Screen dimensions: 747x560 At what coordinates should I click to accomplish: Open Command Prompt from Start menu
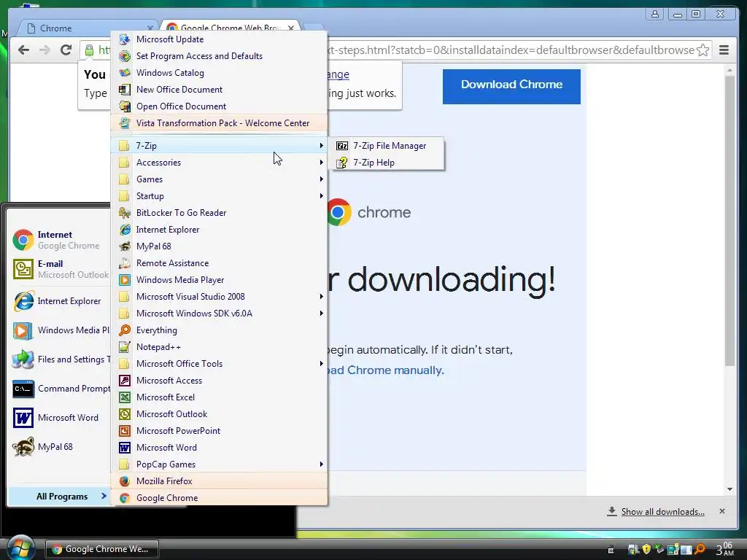(59, 389)
